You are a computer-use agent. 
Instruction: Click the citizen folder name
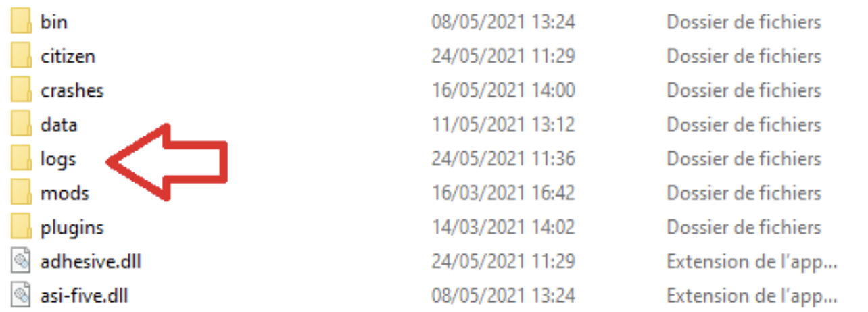(68, 56)
